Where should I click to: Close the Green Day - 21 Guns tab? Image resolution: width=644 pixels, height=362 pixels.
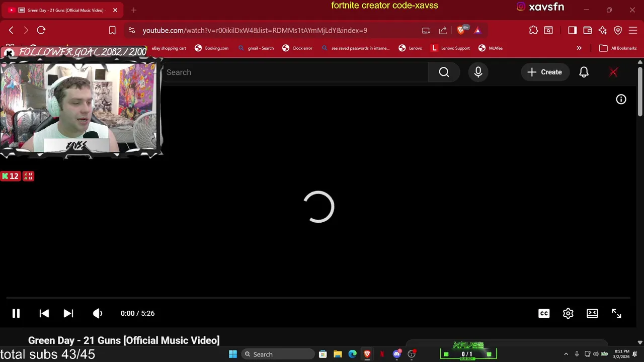point(115,10)
